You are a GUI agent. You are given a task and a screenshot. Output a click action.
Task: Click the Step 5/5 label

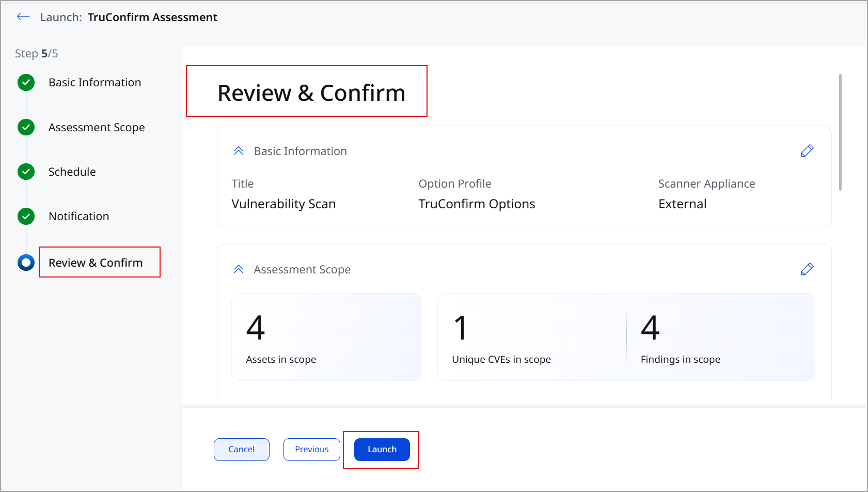click(37, 54)
